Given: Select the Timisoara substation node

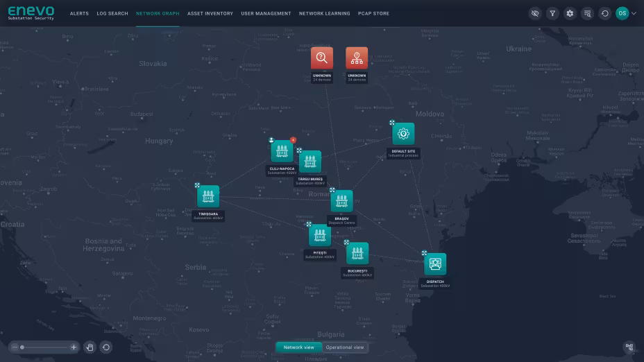Looking at the screenshot, I should coord(208,196).
